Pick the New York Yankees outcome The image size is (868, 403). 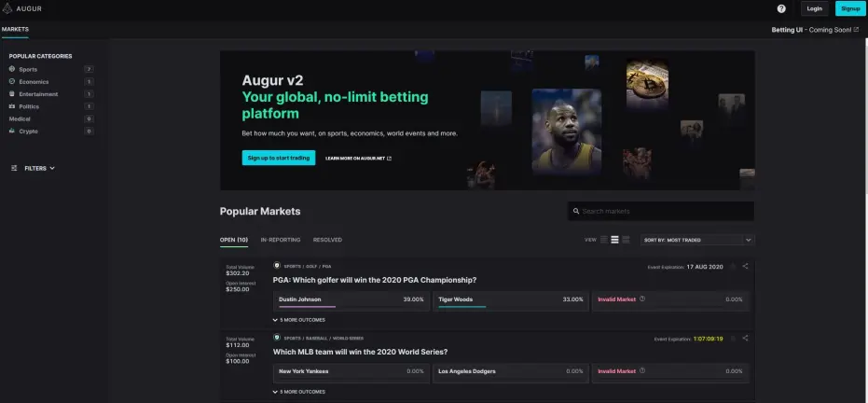(351, 373)
